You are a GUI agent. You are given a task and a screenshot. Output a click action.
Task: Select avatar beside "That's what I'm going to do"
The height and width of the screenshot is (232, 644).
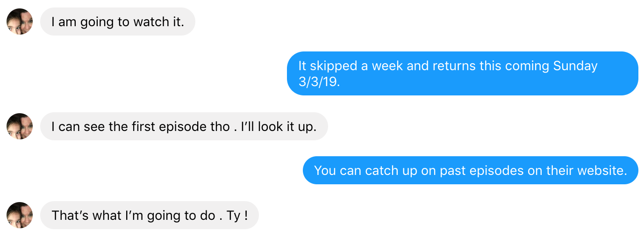click(x=20, y=215)
